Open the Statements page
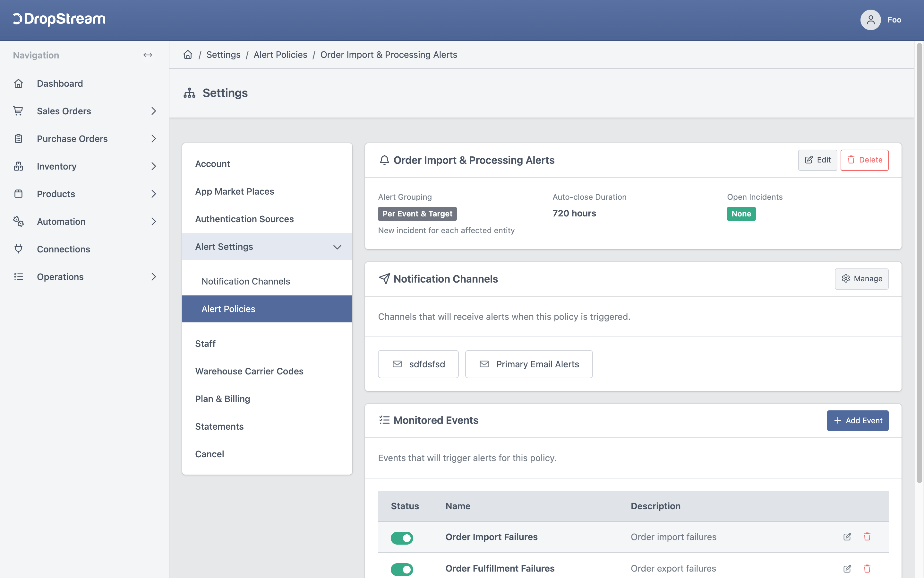Viewport: 924px width, 578px height. 267,426
